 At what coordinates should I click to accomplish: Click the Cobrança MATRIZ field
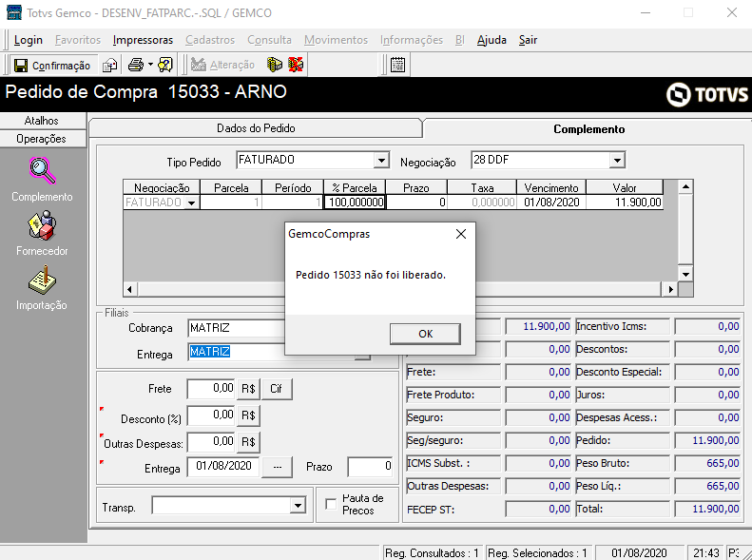(x=237, y=328)
